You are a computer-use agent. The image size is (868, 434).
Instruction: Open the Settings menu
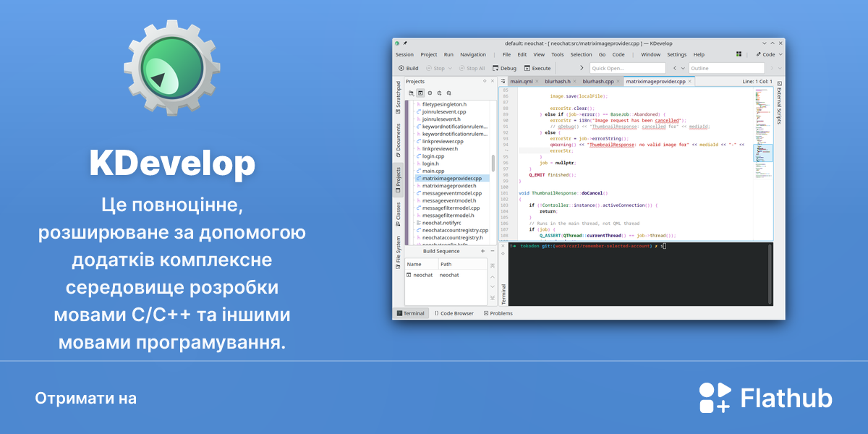point(676,54)
